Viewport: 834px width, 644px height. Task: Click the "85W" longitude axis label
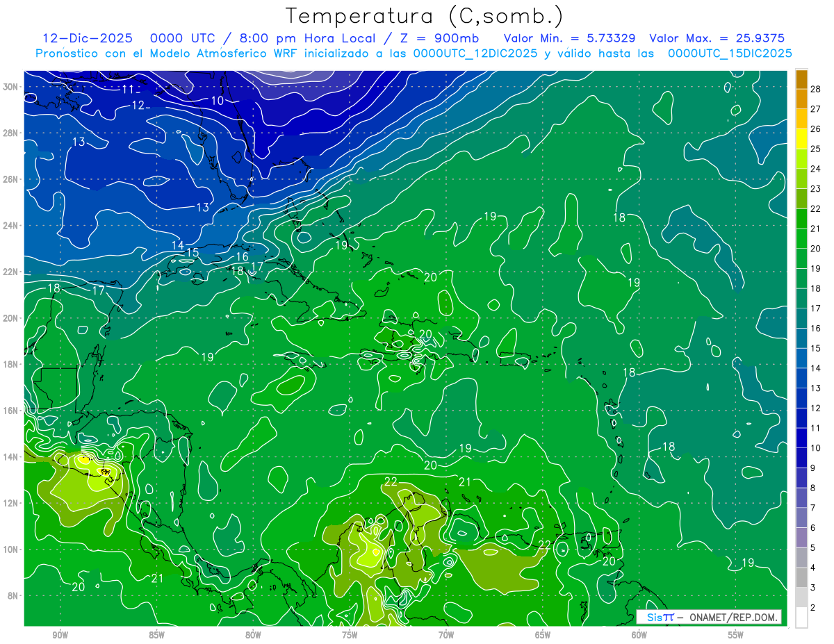pyautogui.click(x=156, y=635)
